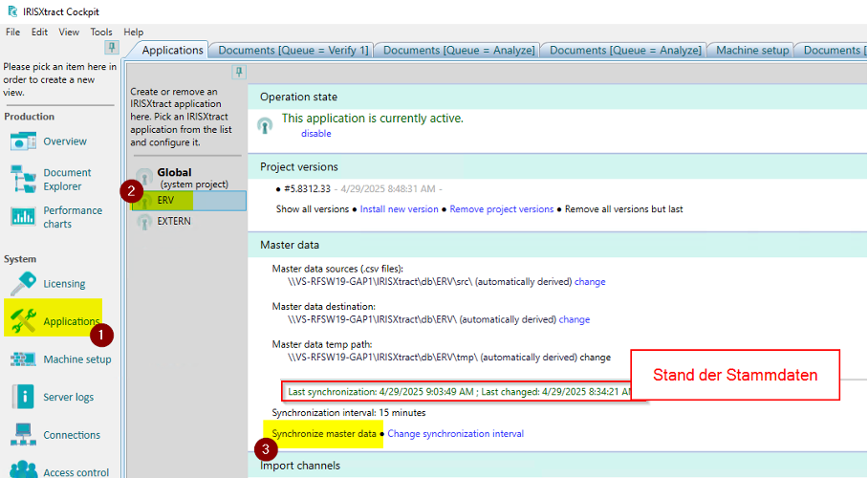The height and width of the screenshot is (478, 868).
Task: Click the Overview icon in Production
Action: 23,141
